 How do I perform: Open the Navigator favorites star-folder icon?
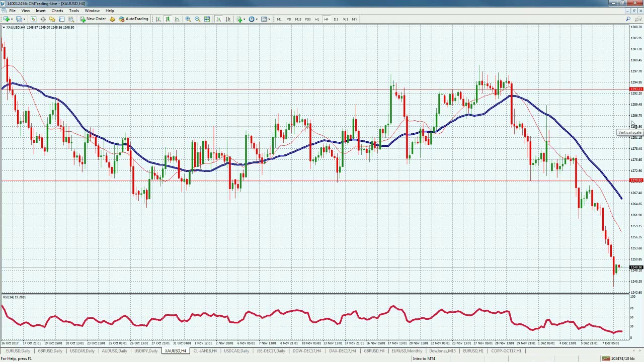click(52, 19)
